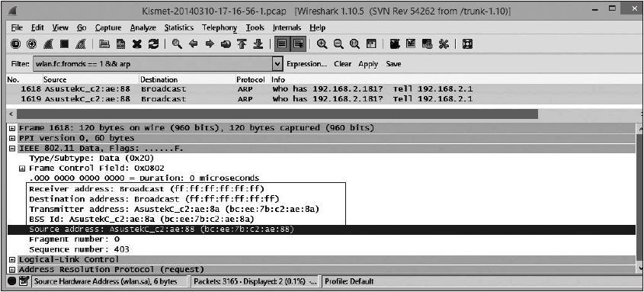Go back in packet history
The height and width of the screenshot is (292, 644).
(x=194, y=44)
